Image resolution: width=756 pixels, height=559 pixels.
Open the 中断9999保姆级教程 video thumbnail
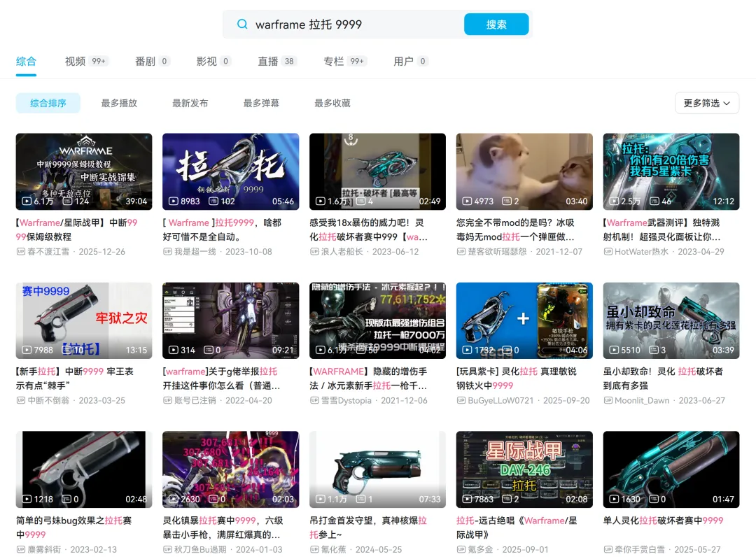[84, 171]
